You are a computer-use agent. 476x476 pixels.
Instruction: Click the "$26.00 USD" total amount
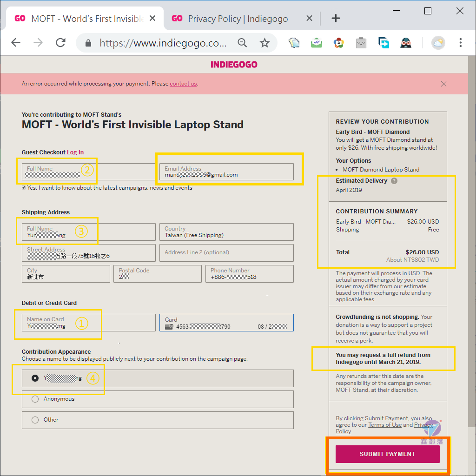(422, 252)
